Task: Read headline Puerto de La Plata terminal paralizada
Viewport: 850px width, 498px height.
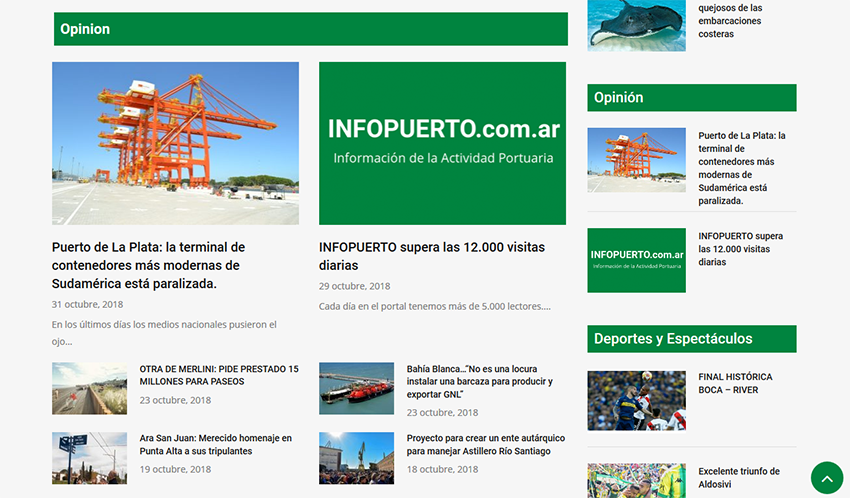Action: pyautogui.click(x=149, y=265)
